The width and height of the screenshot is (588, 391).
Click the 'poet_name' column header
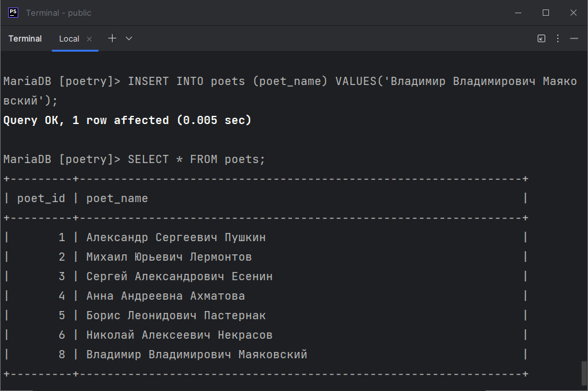117,198
